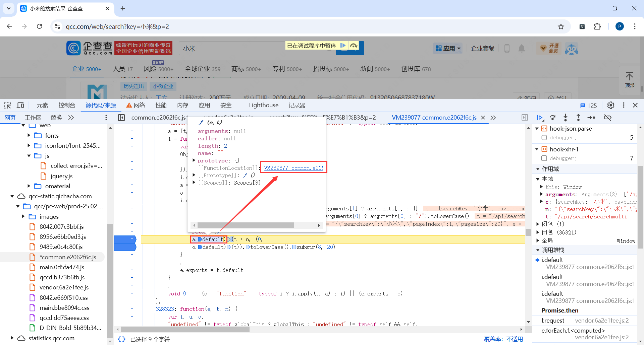
Task: Deactivate all breakpoints
Action: pos(607,118)
